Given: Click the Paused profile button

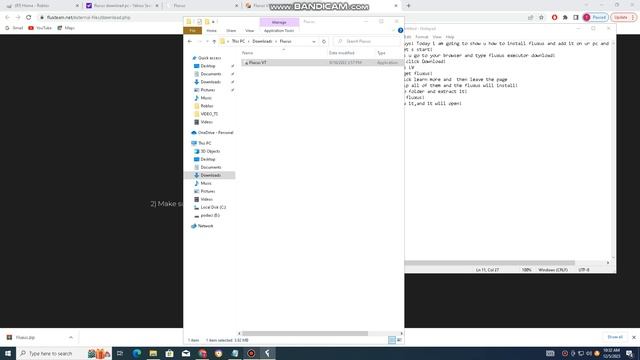Looking at the screenshot, I should 596,18.
